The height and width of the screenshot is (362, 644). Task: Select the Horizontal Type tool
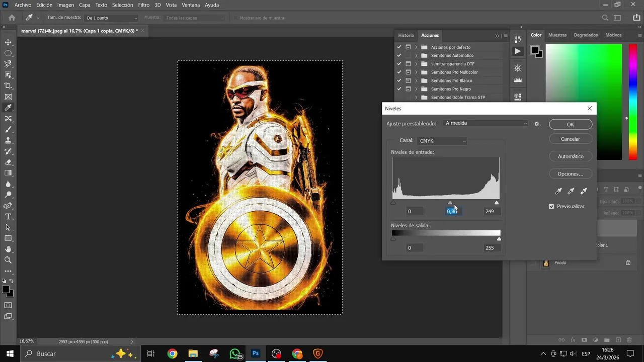(8, 217)
